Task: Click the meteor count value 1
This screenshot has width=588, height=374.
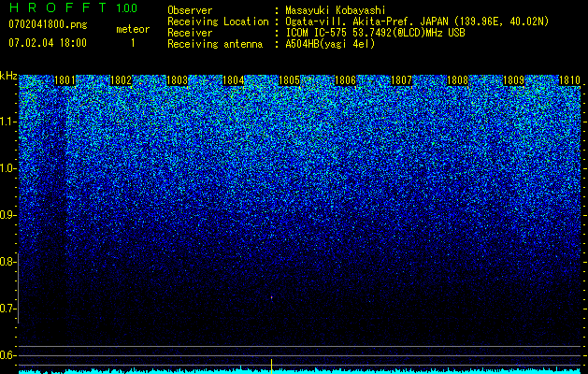Action: (133, 43)
